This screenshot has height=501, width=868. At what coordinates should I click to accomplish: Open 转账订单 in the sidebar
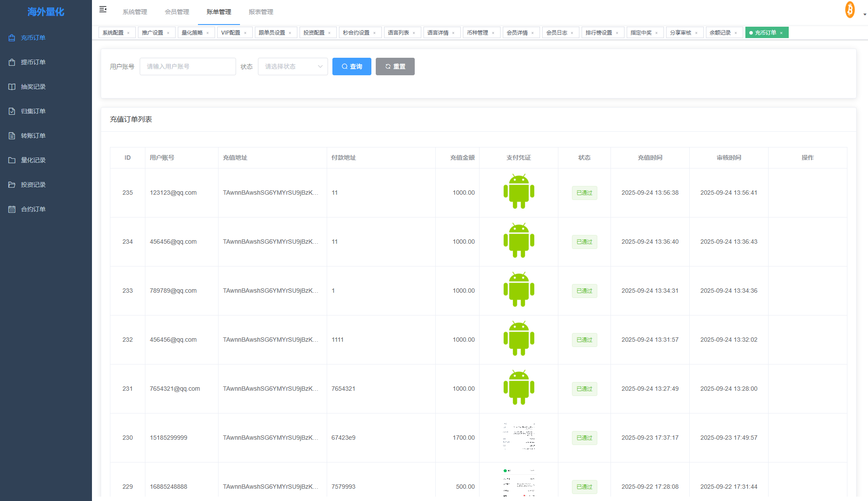(x=33, y=136)
